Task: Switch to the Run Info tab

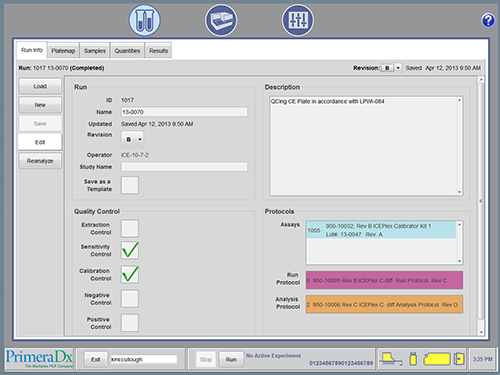Action: click(32, 50)
